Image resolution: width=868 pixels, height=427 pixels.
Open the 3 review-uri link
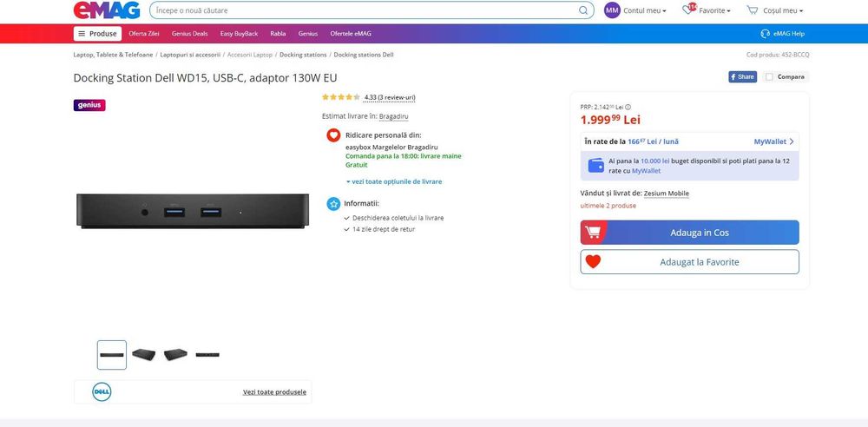click(x=390, y=97)
